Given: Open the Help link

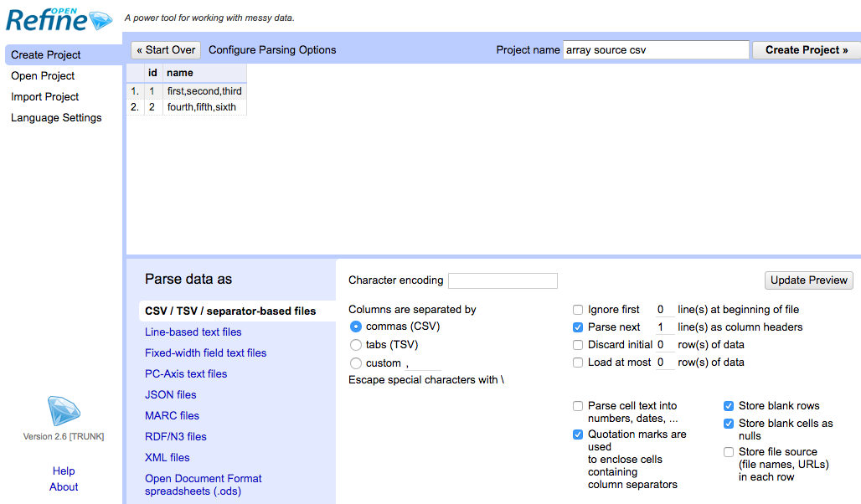Looking at the screenshot, I should point(64,471).
